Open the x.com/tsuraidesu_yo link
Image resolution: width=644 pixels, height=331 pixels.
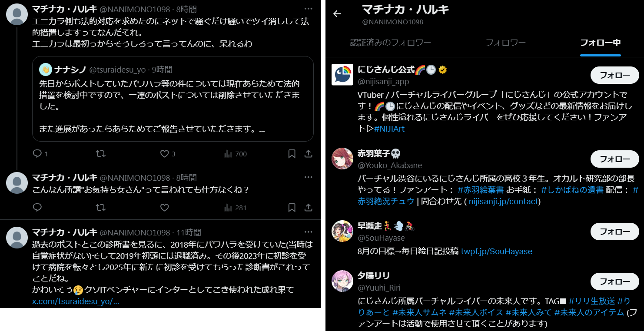pos(76,301)
